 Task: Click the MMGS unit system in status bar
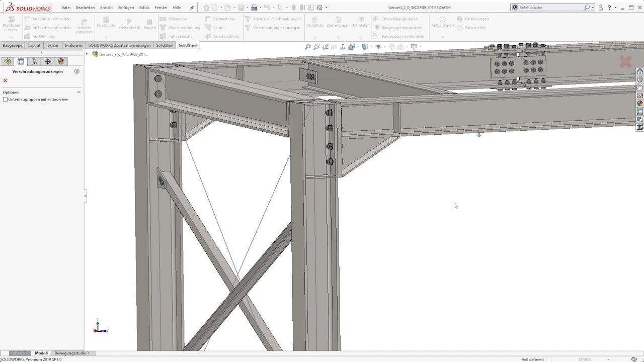pyautogui.click(x=585, y=359)
